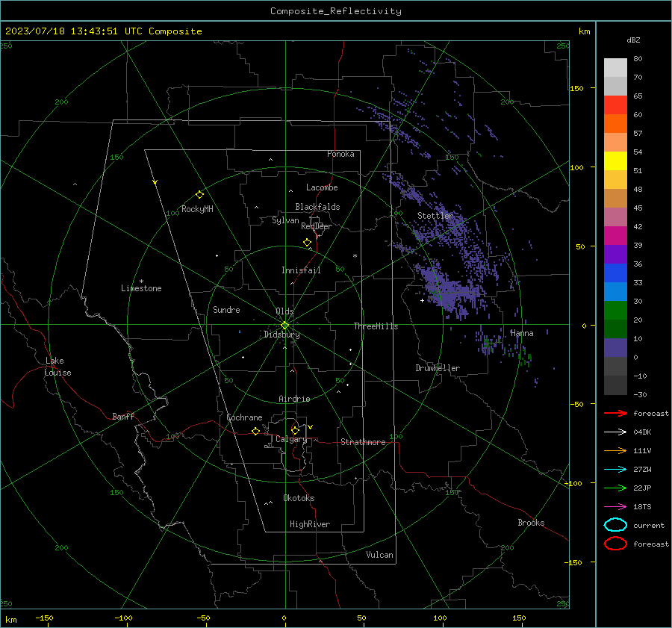The width and height of the screenshot is (672, 628).
Task: Click yellow V marker north of RockyMH
Action: (155, 182)
